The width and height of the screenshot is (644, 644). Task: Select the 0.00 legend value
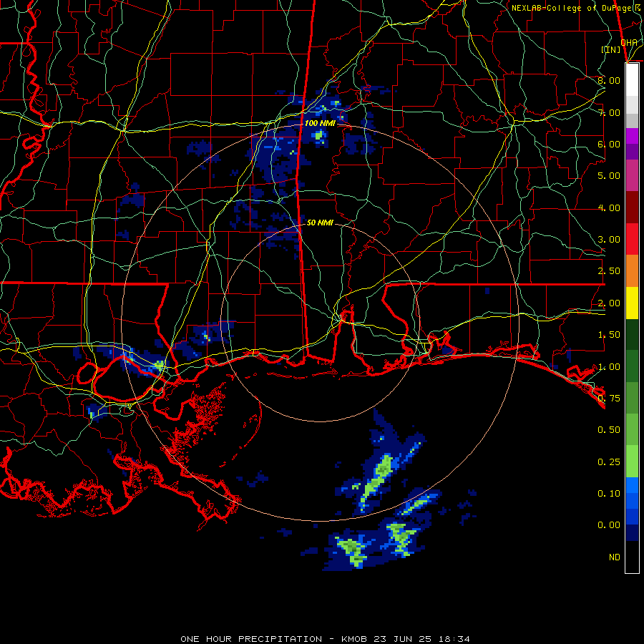coord(609,525)
